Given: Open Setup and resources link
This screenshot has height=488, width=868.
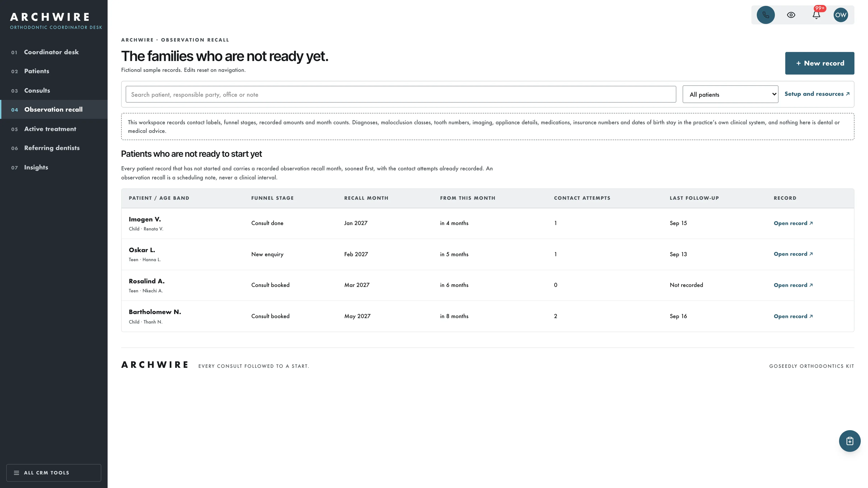Looking at the screenshot, I should tap(817, 94).
